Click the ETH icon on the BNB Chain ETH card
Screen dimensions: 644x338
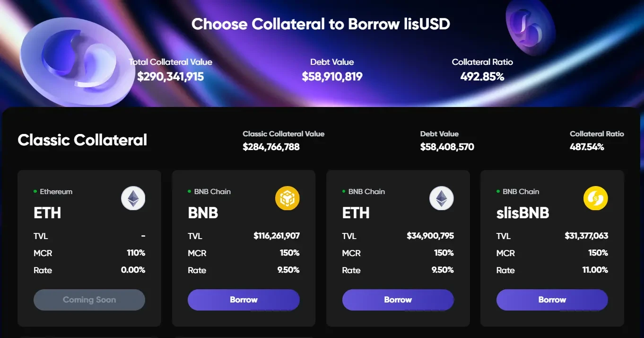pos(441,198)
